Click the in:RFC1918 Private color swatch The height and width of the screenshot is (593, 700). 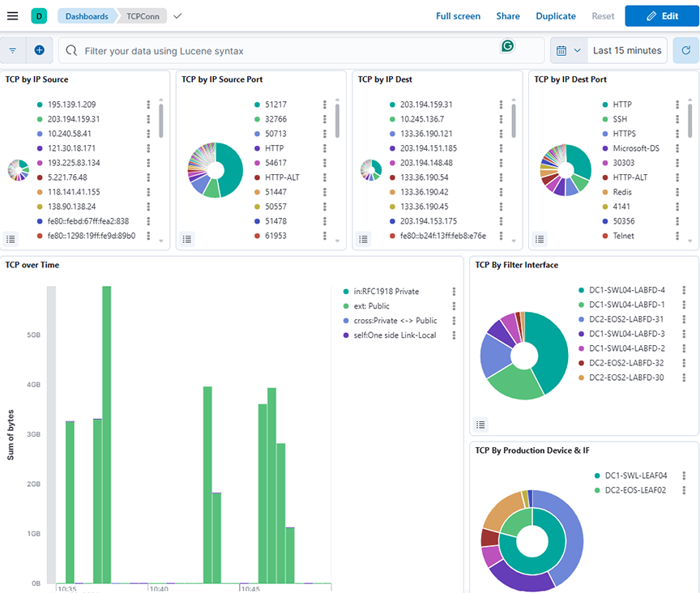point(346,292)
